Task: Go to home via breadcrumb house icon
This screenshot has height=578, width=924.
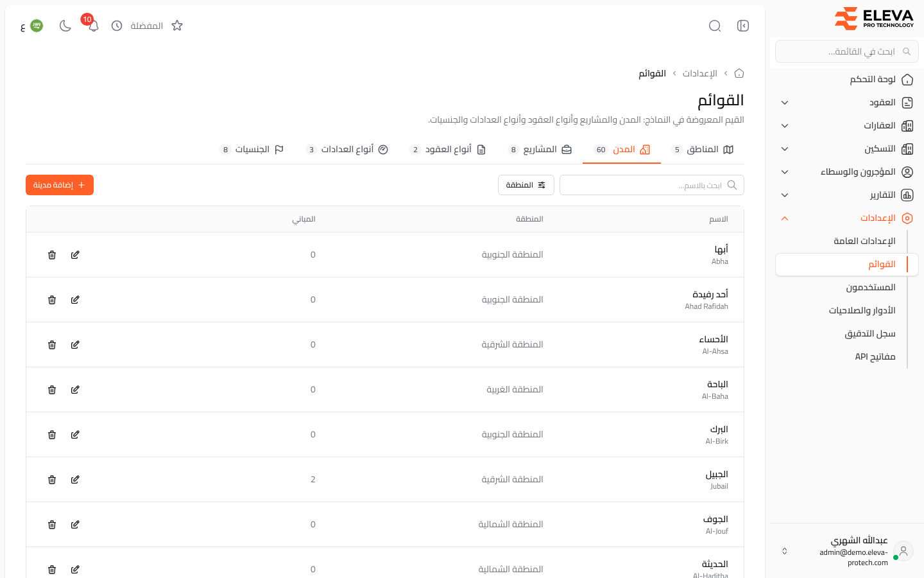Action: point(739,73)
